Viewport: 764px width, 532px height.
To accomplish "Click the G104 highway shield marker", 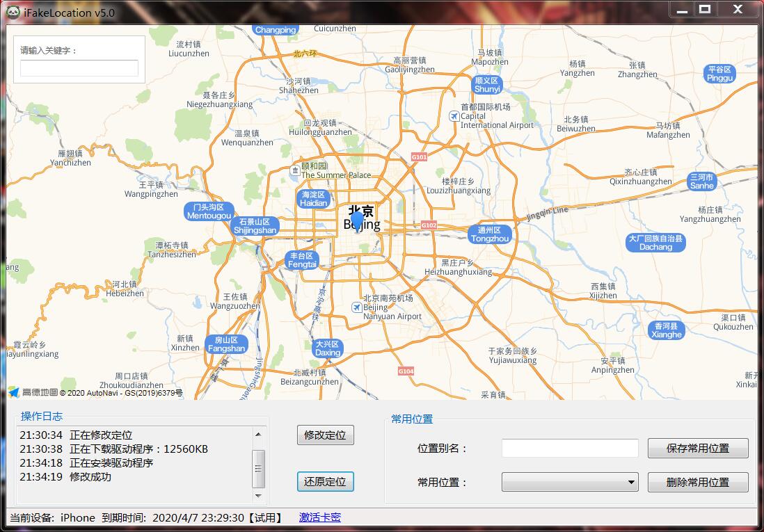I will click(406, 371).
